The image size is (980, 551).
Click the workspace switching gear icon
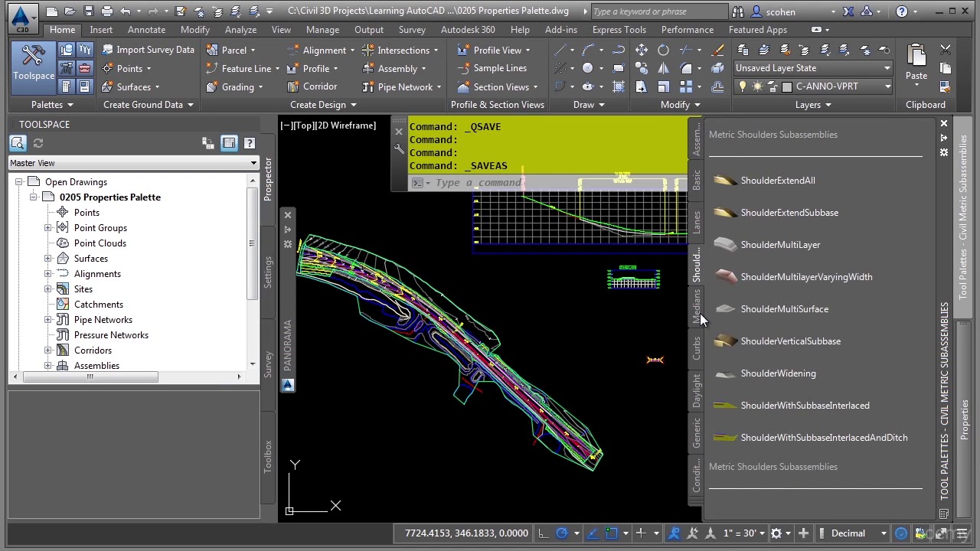pyautogui.click(x=776, y=533)
